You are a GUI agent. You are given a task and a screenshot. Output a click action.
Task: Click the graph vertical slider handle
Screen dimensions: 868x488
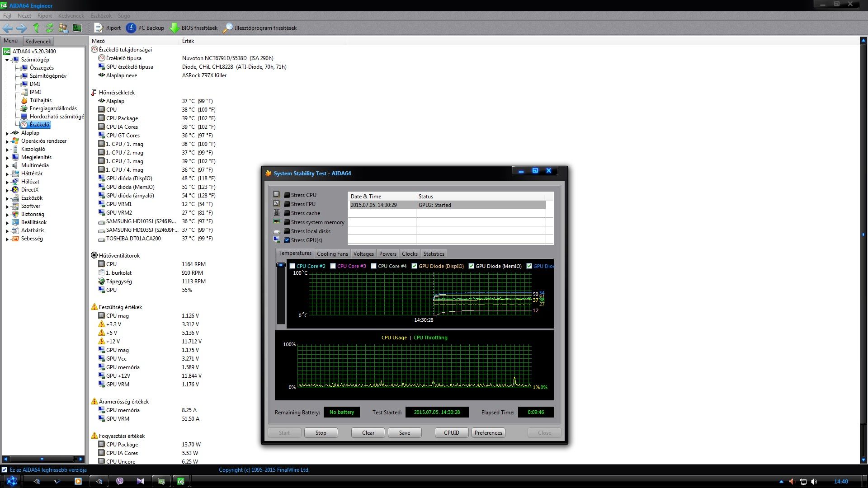tap(281, 266)
